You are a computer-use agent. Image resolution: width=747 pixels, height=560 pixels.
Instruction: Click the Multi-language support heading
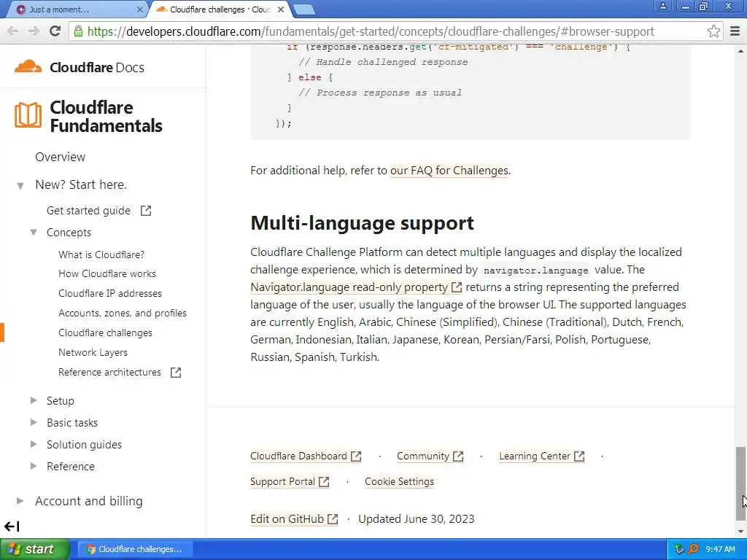pos(362,223)
